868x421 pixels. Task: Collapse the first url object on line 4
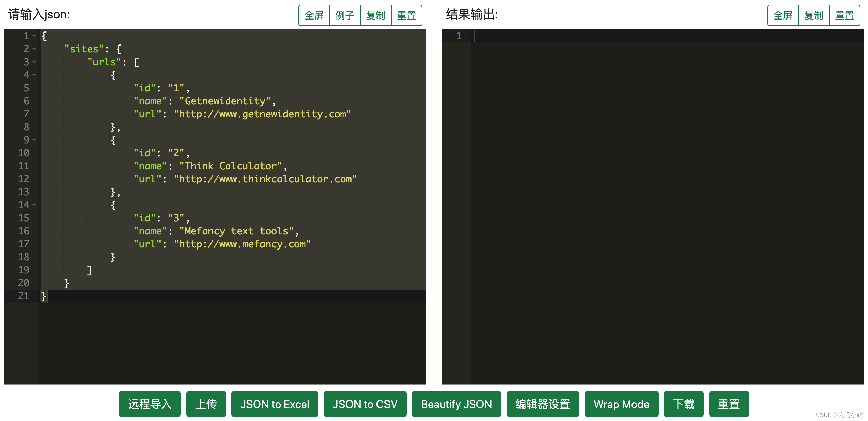click(x=34, y=75)
